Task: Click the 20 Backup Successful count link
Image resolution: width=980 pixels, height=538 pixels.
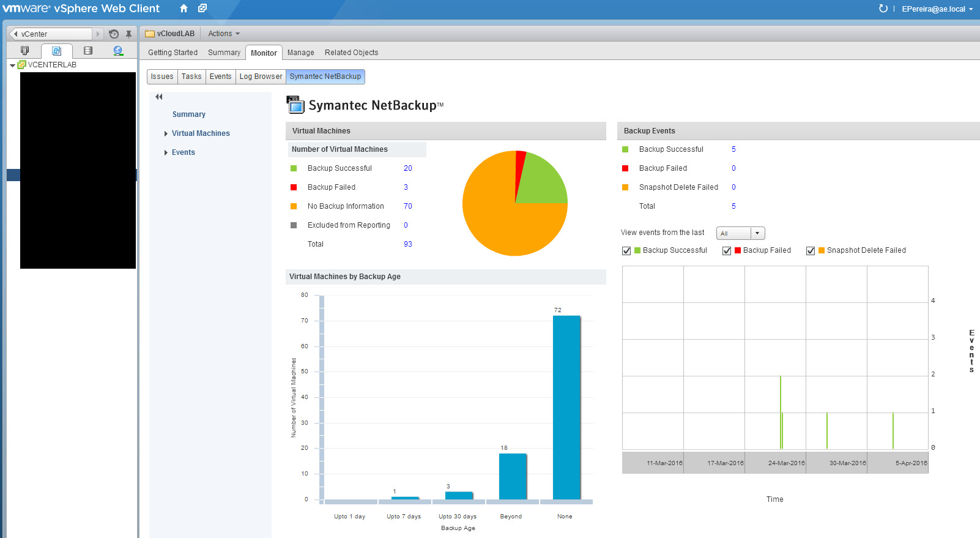Action: tap(407, 168)
